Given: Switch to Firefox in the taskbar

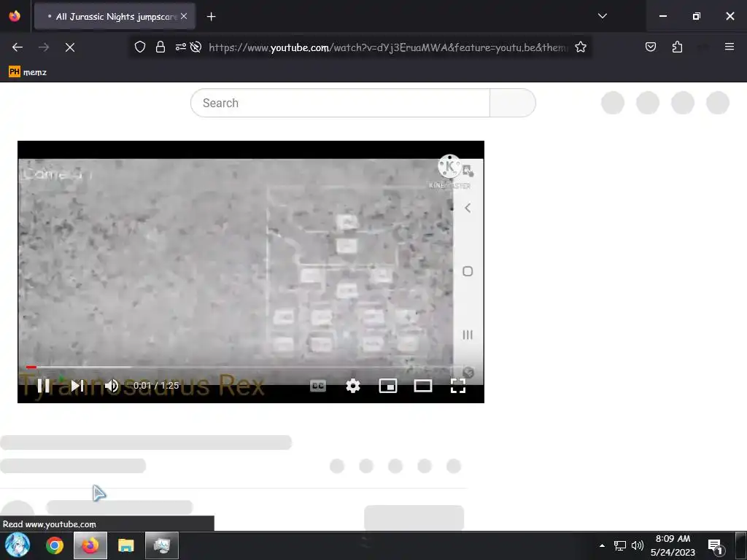Looking at the screenshot, I should (90, 545).
